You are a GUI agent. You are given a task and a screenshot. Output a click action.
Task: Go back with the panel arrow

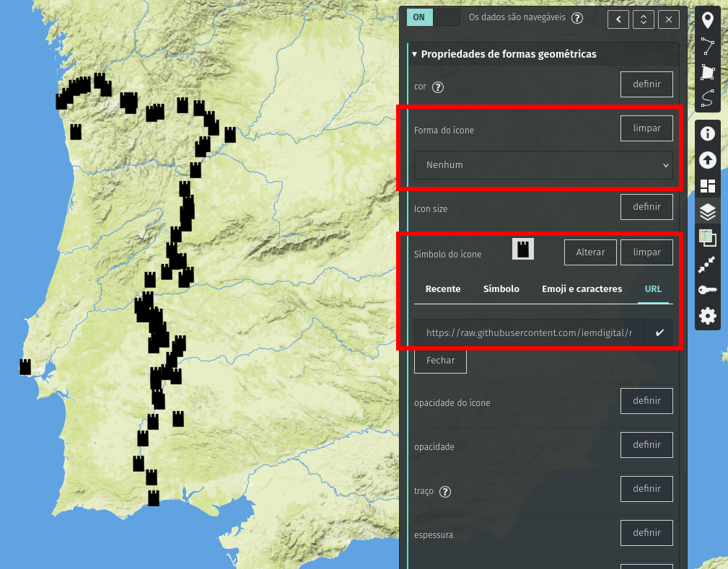618,19
